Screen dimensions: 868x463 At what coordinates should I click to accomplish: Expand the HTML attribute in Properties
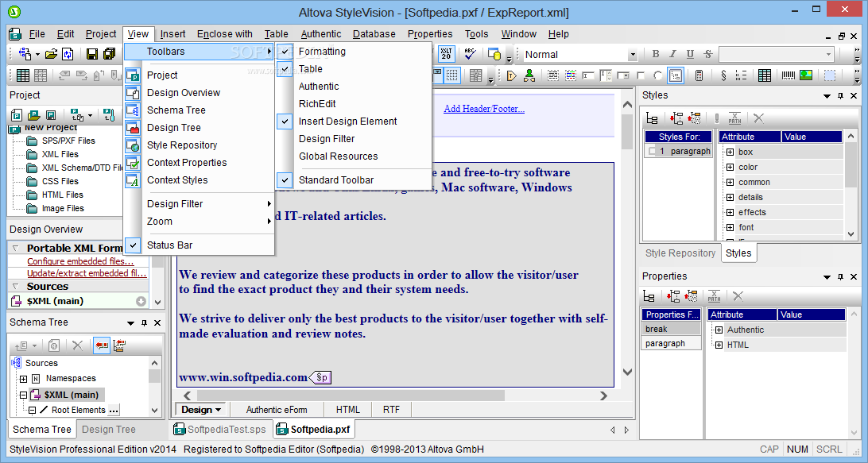pyautogui.click(x=719, y=345)
